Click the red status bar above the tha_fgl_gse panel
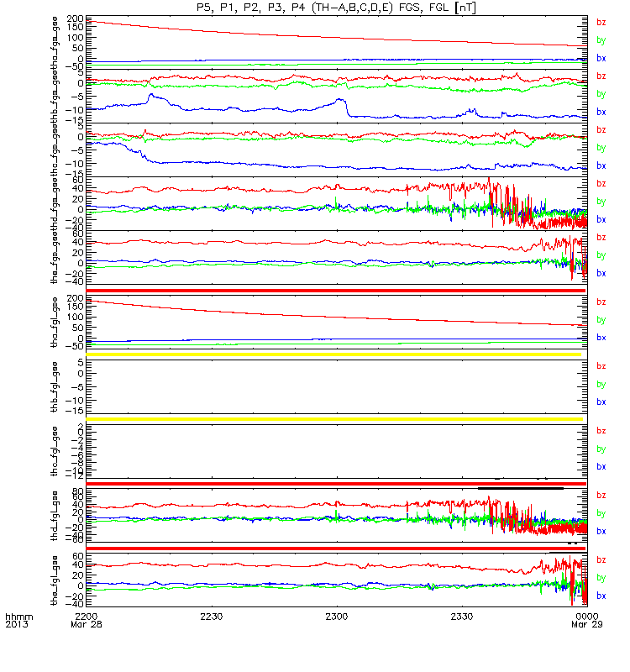This screenshot has height=672, width=630. coord(335,291)
